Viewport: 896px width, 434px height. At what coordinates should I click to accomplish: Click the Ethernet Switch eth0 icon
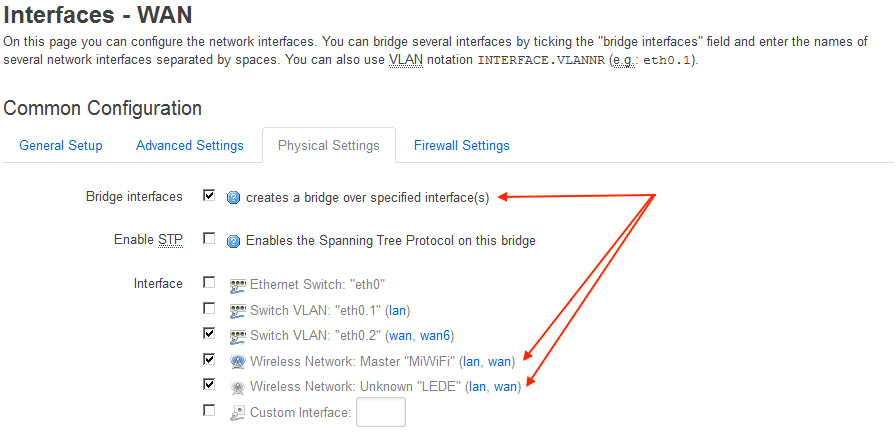pyautogui.click(x=238, y=284)
